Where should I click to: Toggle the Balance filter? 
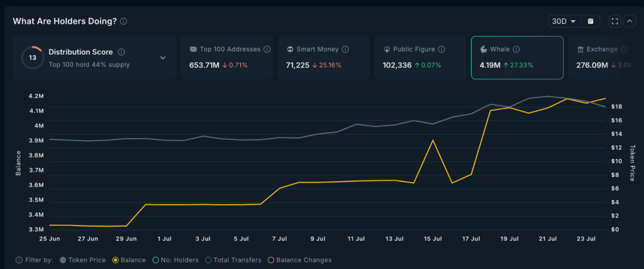coord(129,260)
